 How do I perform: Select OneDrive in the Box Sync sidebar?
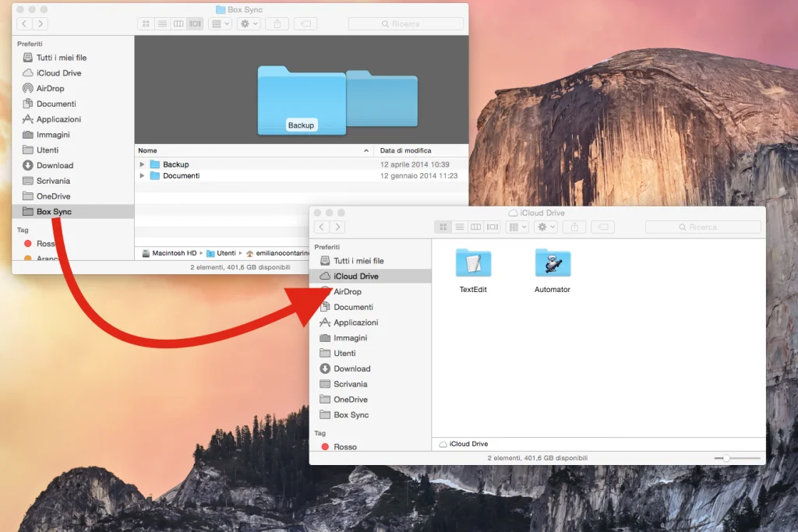(x=51, y=196)
